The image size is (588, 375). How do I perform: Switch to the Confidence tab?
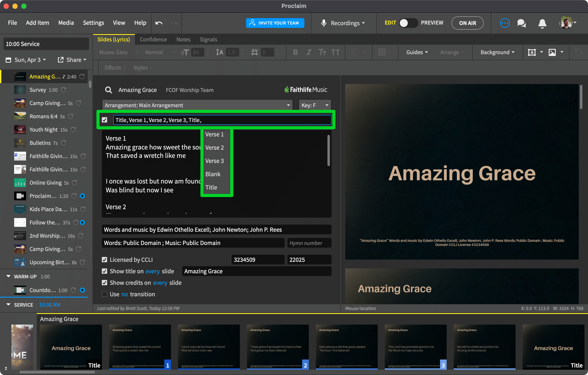pyautogui.click(x=153, y=39)
